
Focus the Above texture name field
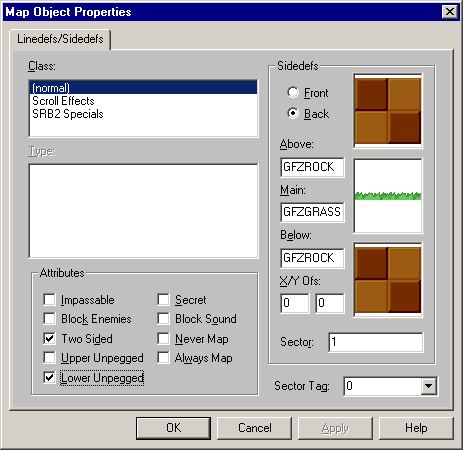pos(312,167)
